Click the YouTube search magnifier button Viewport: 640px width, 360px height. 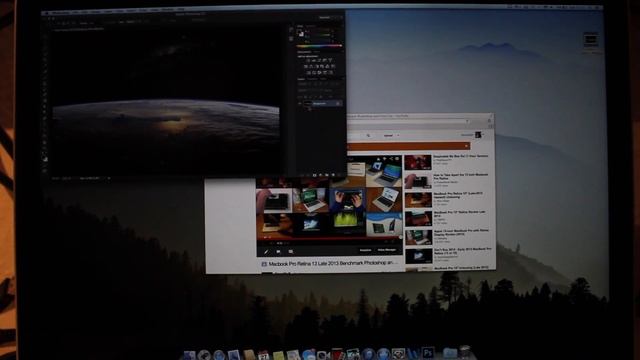(368, 135)
